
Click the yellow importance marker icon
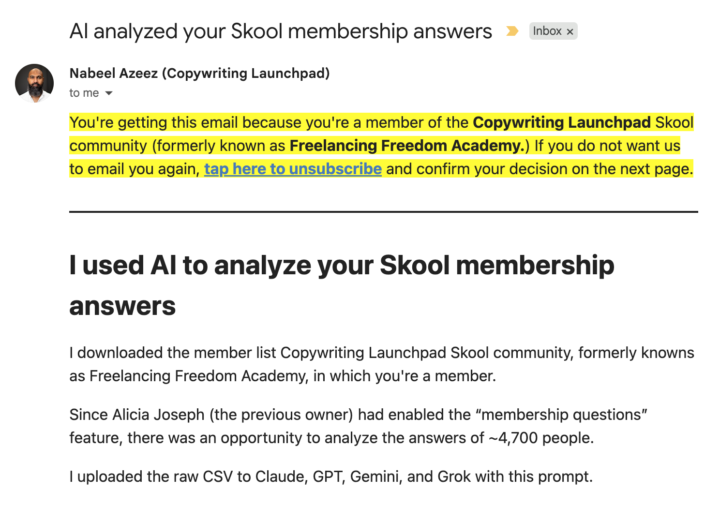coord(512,31)
